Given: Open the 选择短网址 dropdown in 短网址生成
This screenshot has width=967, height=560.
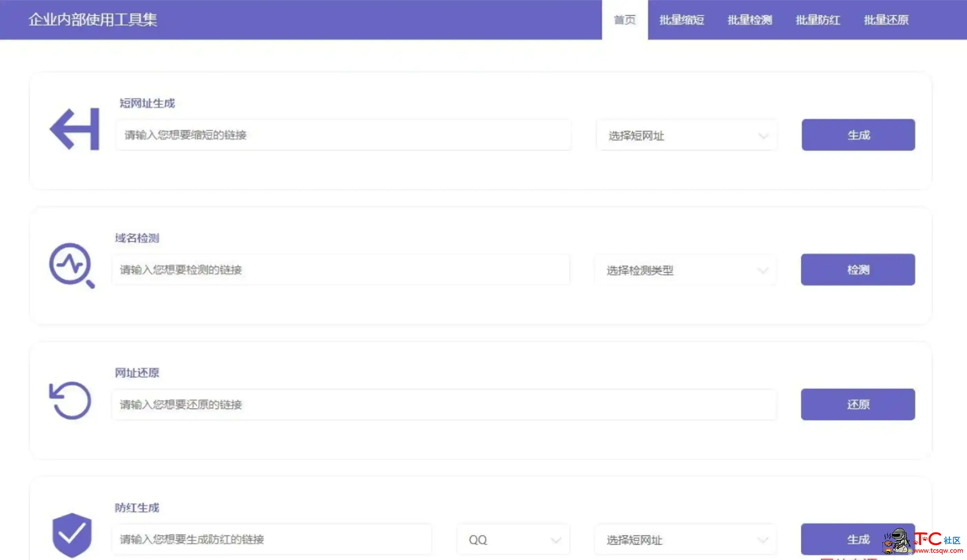Looking at the screenshot, I should (687, 135).
